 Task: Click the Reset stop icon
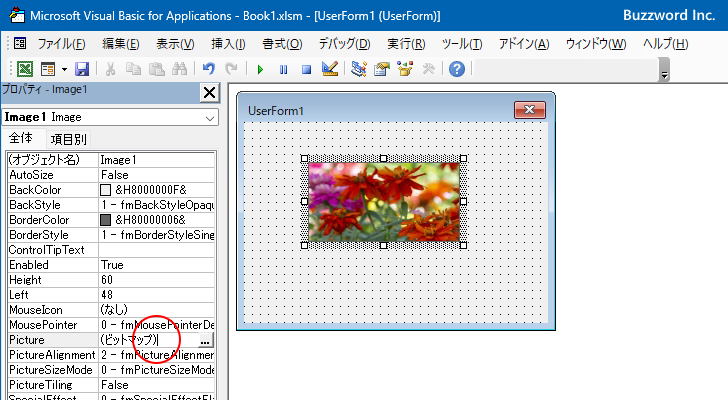tap(306, 70)
